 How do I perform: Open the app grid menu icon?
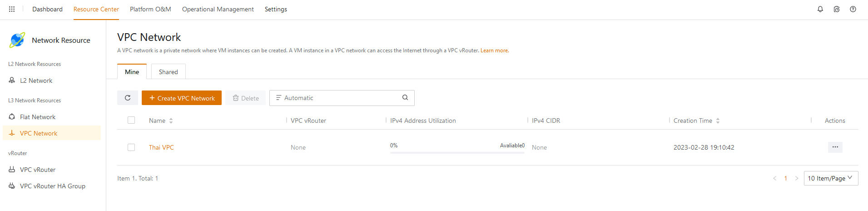click(x=12, y=9)
